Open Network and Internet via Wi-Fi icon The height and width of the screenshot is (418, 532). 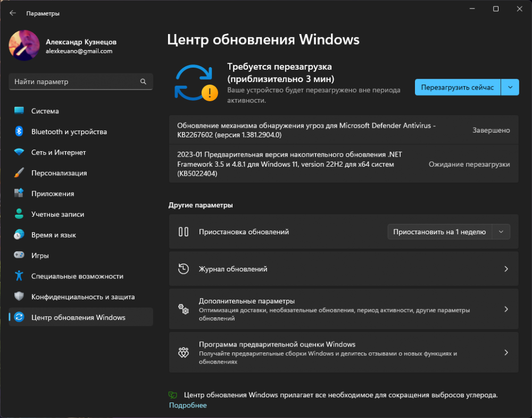[19, 152]
